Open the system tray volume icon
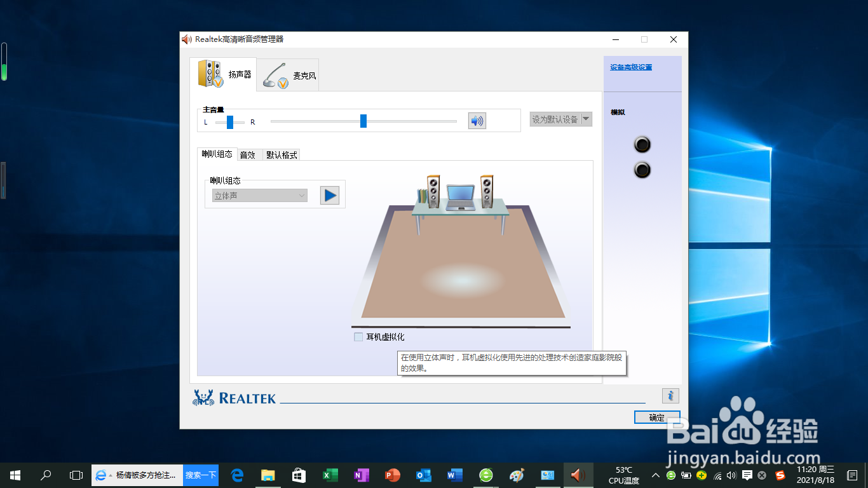This screenshot has width=868, height=488. (x=731, y=475)
